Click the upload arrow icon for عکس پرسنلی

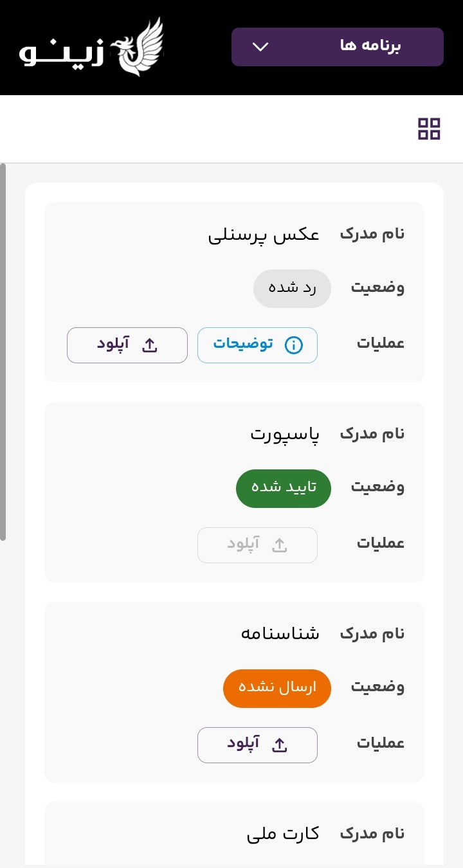point(150,345)
